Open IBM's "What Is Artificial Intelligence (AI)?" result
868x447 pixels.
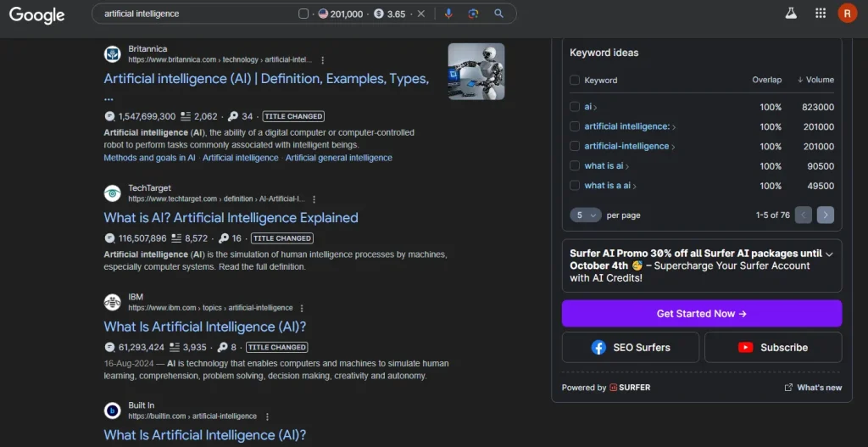tap(205, 327)
